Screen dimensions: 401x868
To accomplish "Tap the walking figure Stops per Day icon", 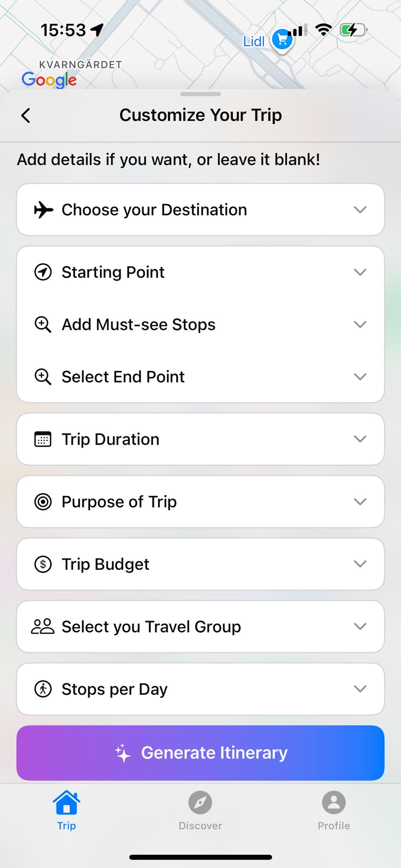I will pos(43,689).
